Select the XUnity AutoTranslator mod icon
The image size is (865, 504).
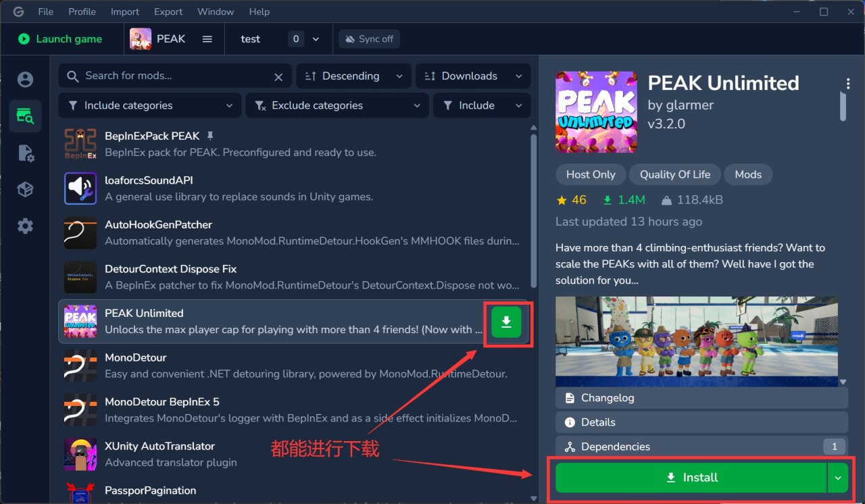click(80, 455)
